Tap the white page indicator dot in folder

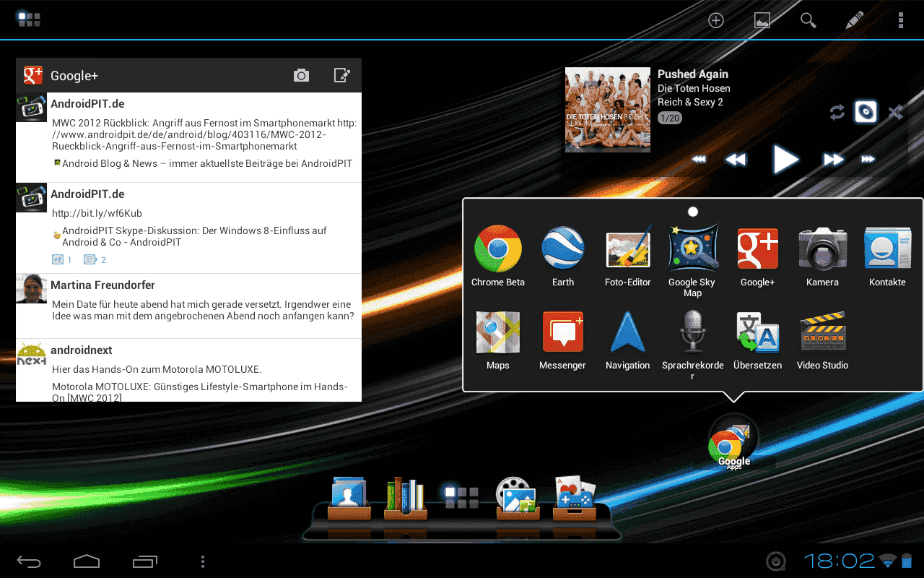(693, 212)
